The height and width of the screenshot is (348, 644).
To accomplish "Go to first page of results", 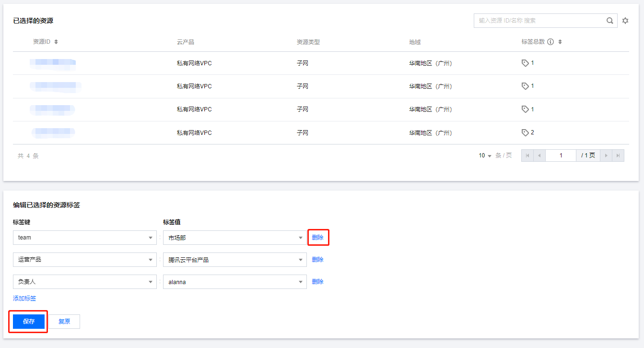I will 527,156.
